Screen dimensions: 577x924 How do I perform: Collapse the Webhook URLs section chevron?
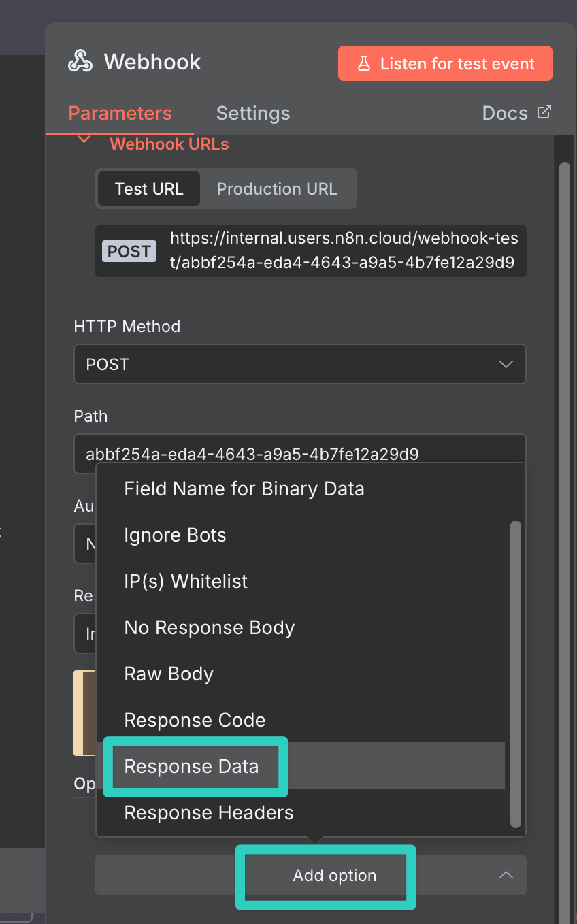(x=84, y=141)
